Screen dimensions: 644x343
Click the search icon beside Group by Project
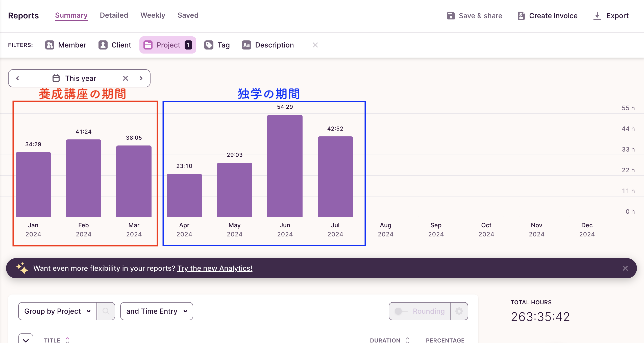point(106,311)
